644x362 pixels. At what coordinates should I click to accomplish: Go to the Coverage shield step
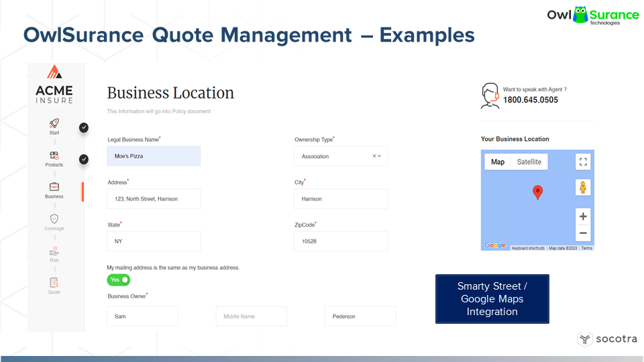click(x=54, y=219)
